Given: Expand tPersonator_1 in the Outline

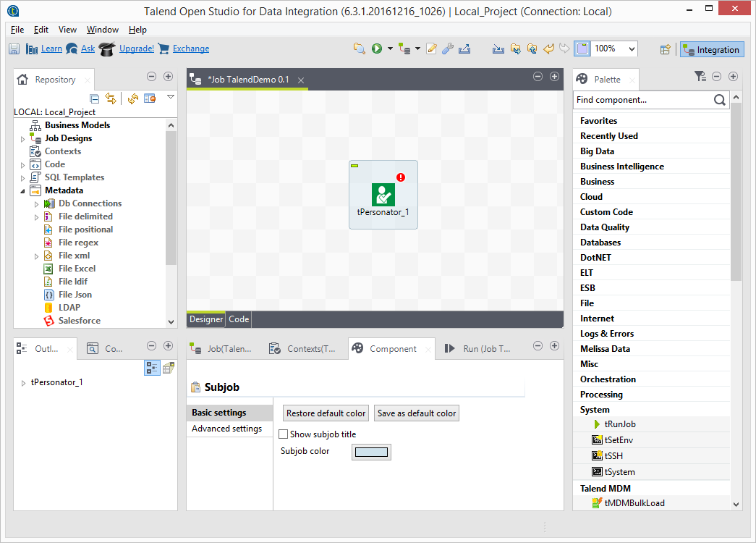Looking at the screenshot, I should point(23,382).
